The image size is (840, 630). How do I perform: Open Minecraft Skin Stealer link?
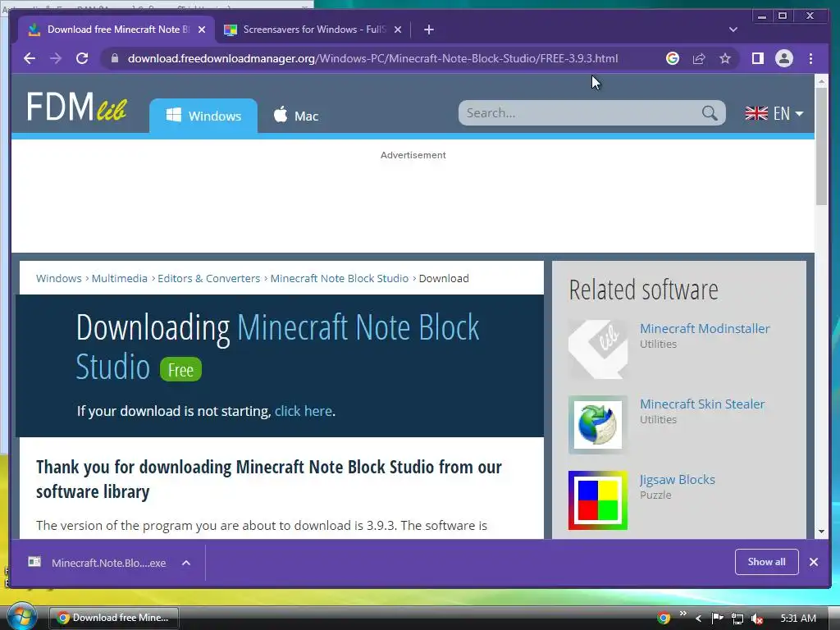pos(702,404)
